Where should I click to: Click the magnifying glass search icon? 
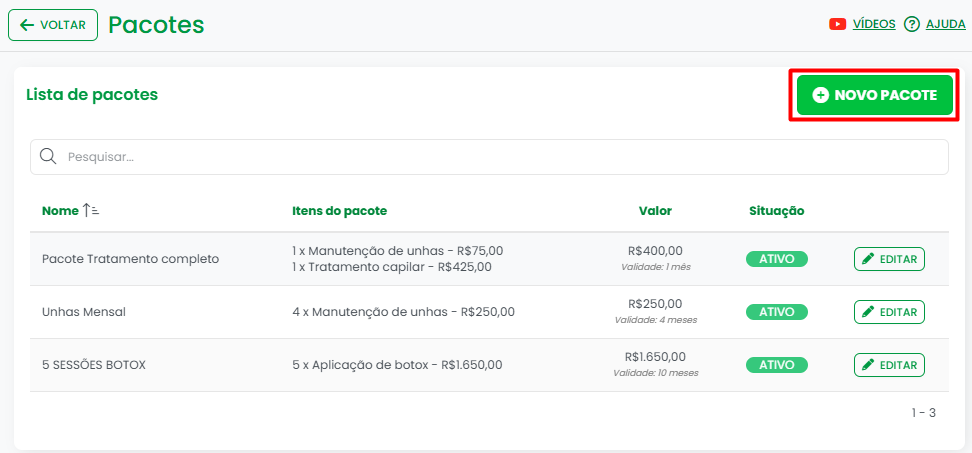pyautogui.click(x=47, y=157)
